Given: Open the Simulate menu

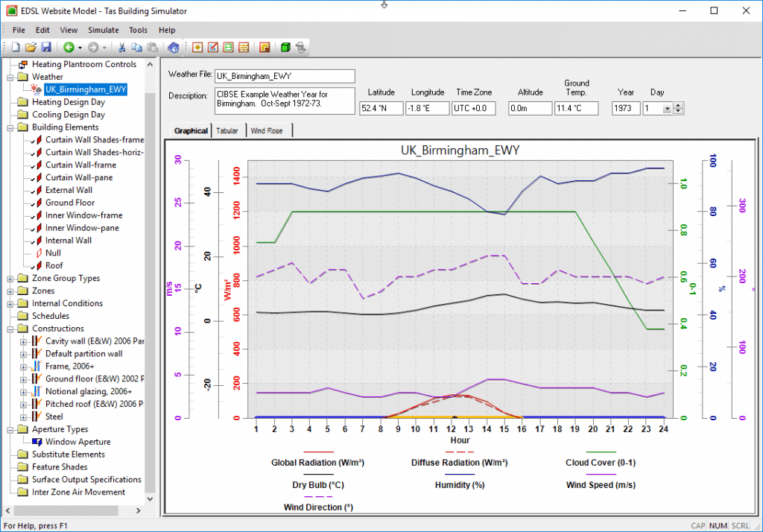Looking at the screenshot, I should tap(103, 31).
